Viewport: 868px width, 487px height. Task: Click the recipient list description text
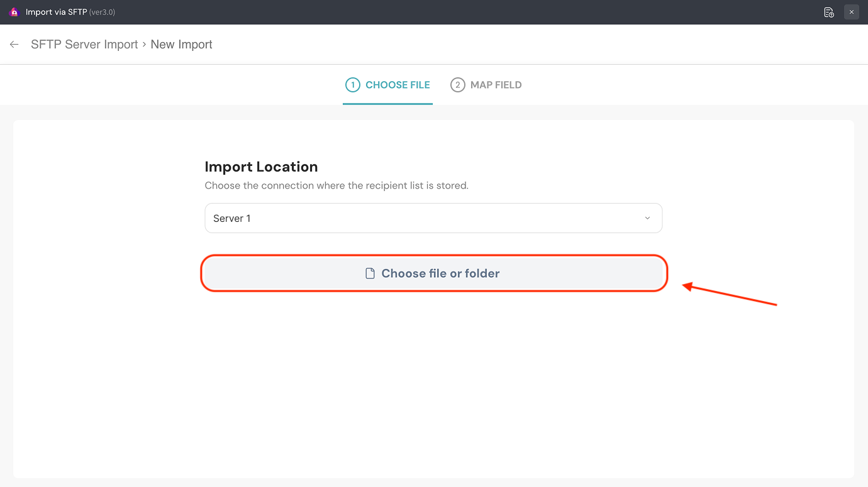[337, 185]
